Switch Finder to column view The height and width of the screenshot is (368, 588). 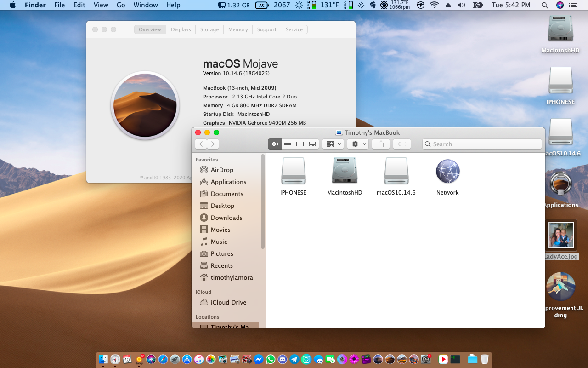click(300, 144)
